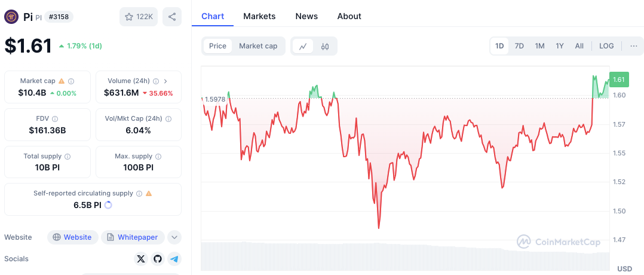Switch to the Markets tab
The image size is (644, 275).
coord(259,16)
